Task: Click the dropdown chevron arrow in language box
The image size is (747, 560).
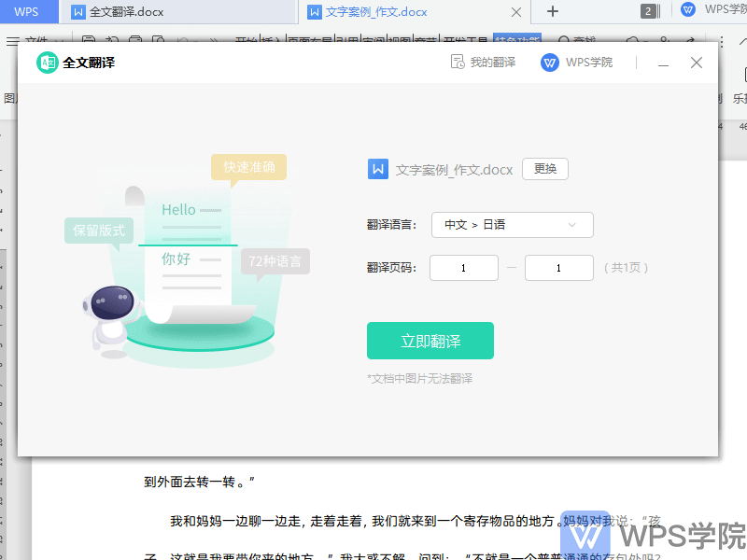Action: pos(572,225)
